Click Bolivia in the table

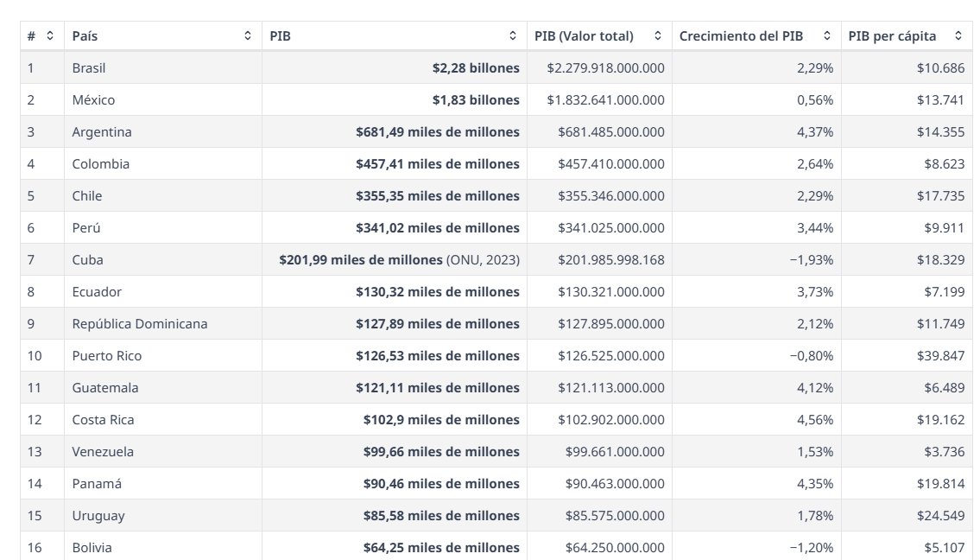[x=92, y=547]
